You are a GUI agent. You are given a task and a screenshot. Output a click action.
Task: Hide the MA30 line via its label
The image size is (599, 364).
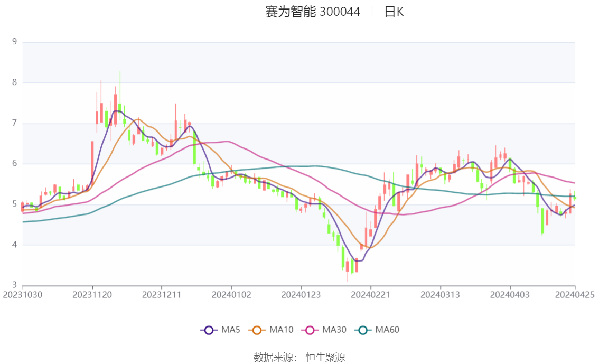[334, 330]
